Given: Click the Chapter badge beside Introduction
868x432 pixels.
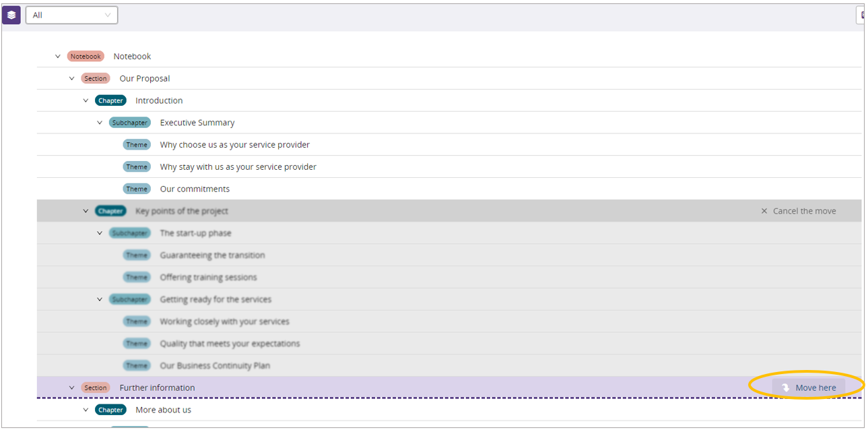Looking at the screenshot, I should point(110,101).
